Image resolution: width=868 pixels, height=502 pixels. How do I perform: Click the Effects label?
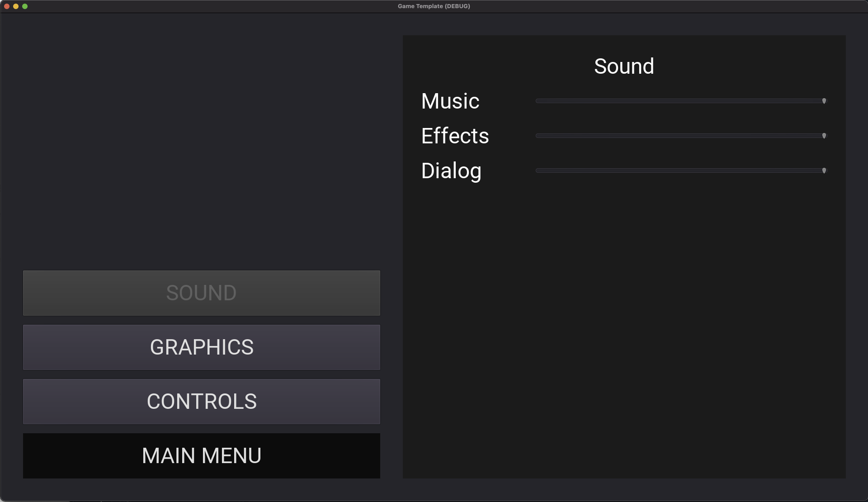point(455,136)
